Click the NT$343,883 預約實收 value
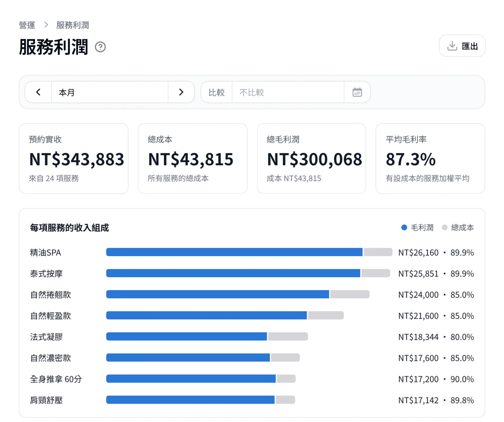The width and height of the screenshot is (504, 422). (77, 159)
